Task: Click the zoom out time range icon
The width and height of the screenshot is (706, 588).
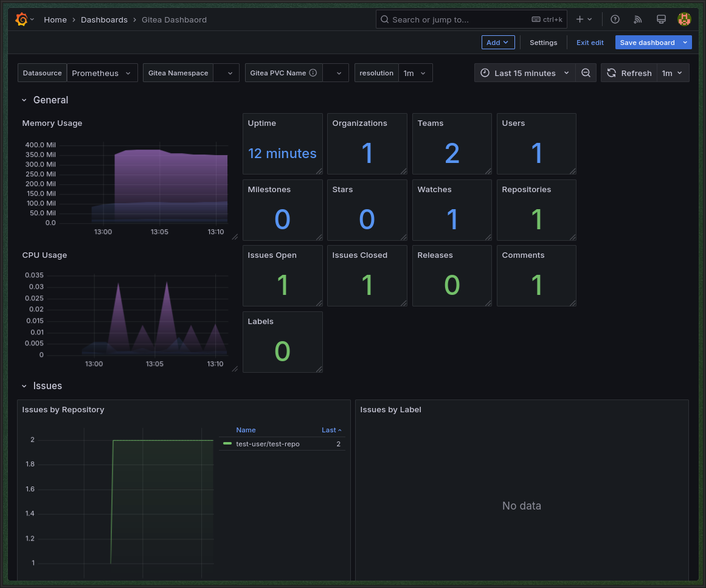Action: click(x=586, y=73)
